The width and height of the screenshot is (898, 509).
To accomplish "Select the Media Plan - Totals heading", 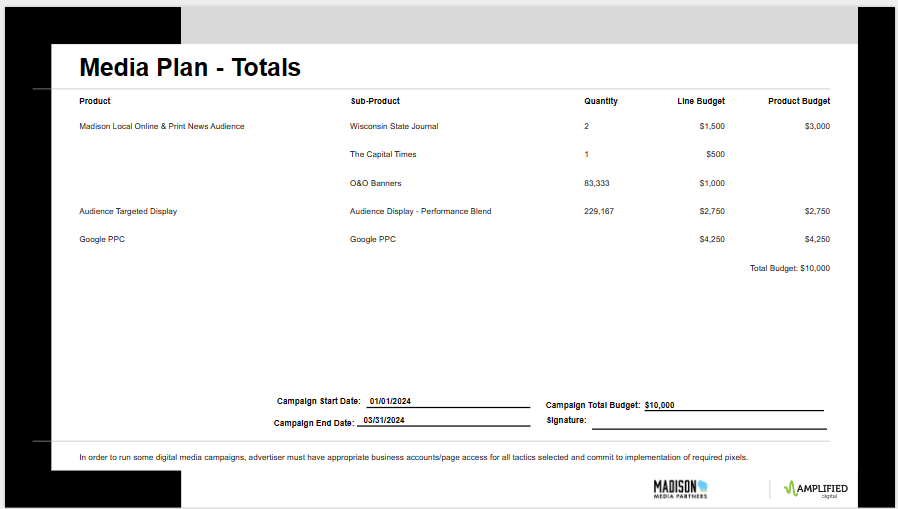I will (190, 68).
